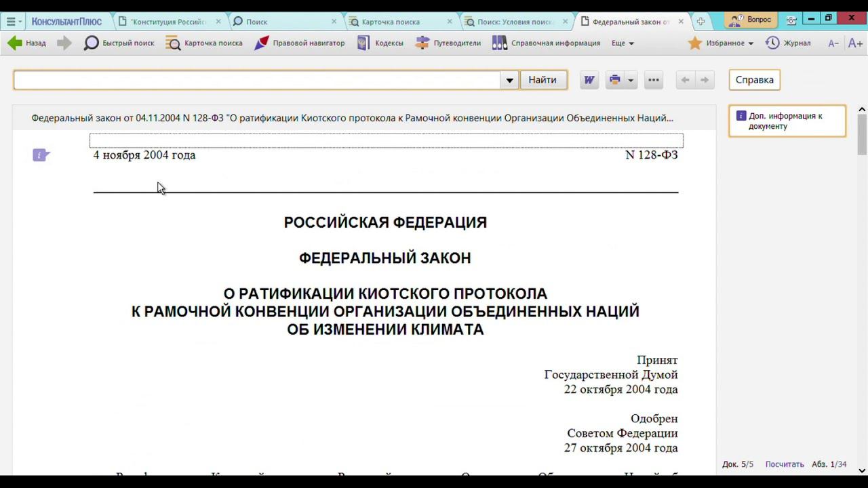This screenshot has width=868, height=488.
Task: Print the document with printer icon
Action: (x=614, y=80)
